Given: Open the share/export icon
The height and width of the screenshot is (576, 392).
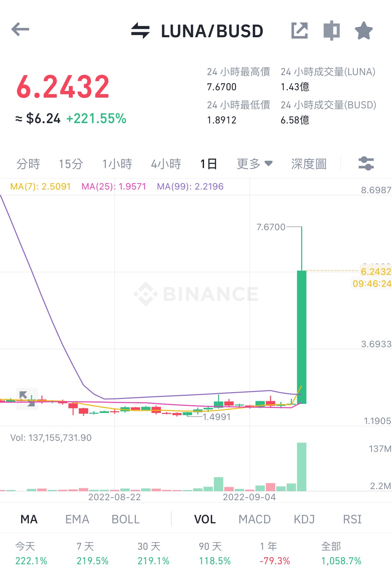Looking at the screenshot, I should [x=299, y=31].
